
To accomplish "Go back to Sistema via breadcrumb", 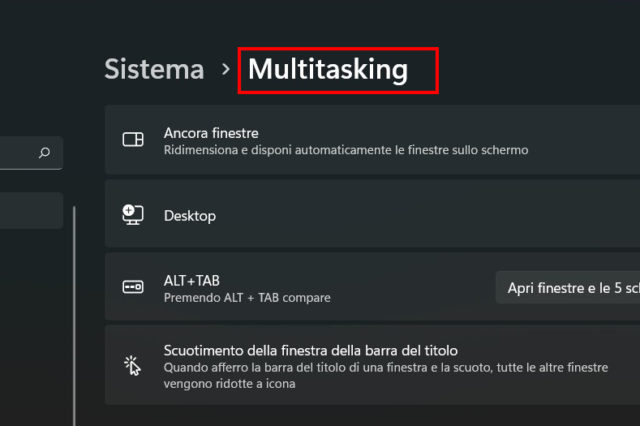I will (154, 69).
